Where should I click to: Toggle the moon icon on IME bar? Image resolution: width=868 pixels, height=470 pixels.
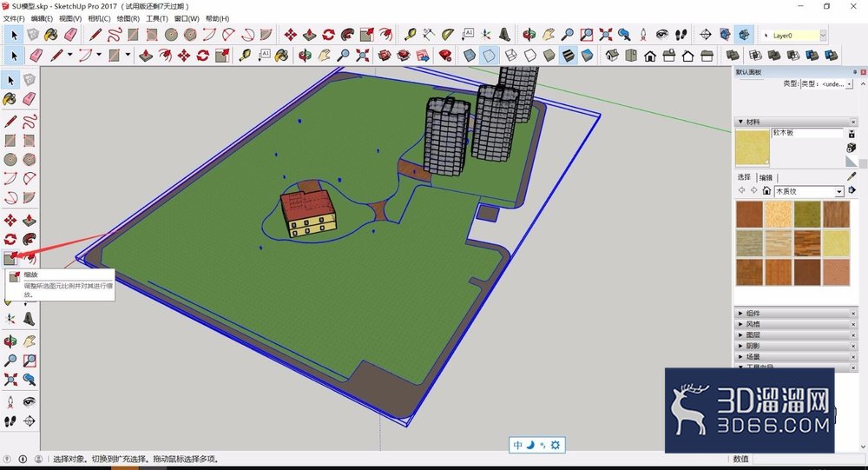530,445
